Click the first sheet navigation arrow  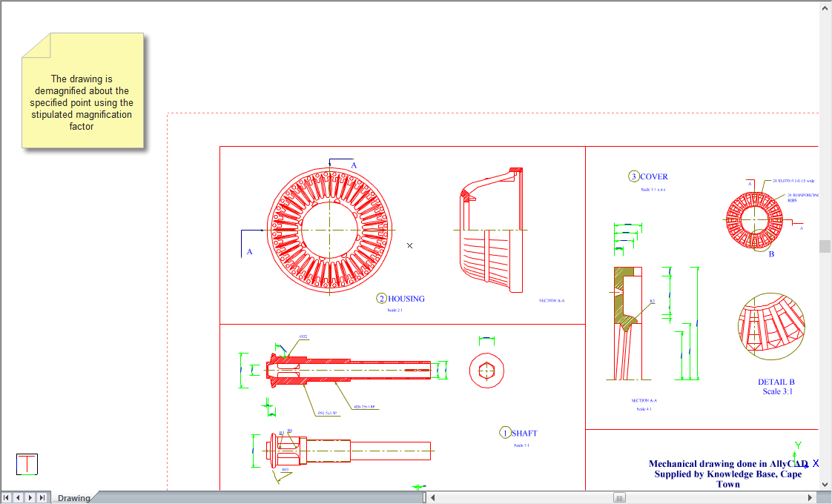7,497
